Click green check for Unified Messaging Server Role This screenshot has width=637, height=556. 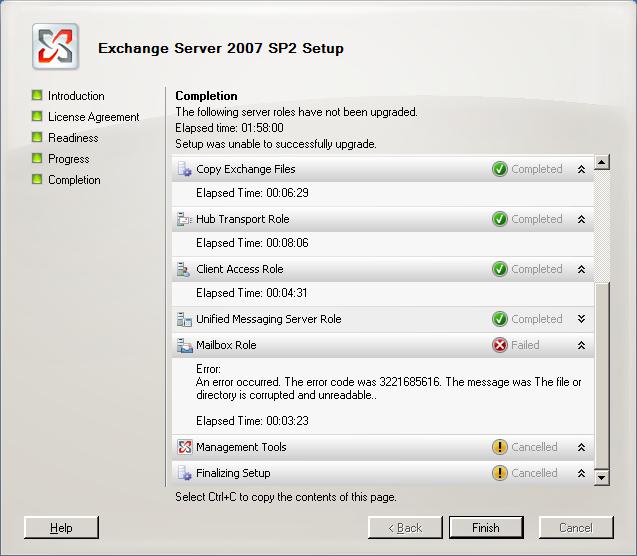point(500,319)
